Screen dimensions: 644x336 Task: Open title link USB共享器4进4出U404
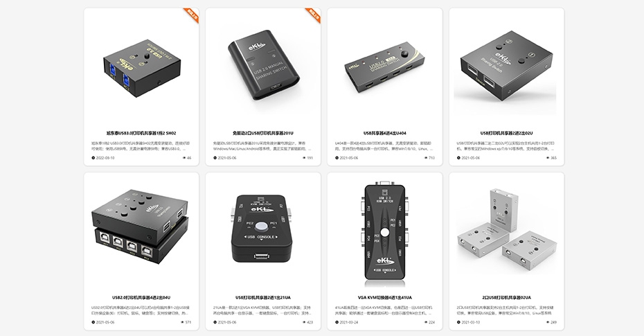click(x=385, y=133)
